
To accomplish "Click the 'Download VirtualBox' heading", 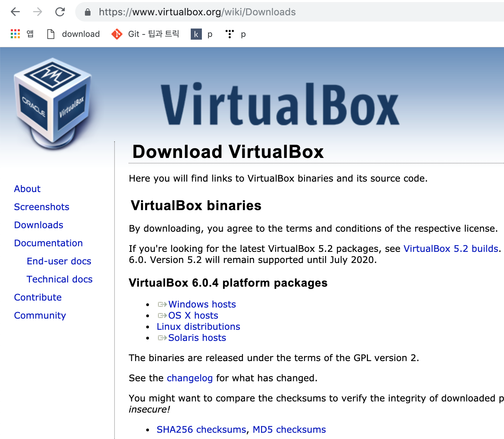I will point(228,152).
